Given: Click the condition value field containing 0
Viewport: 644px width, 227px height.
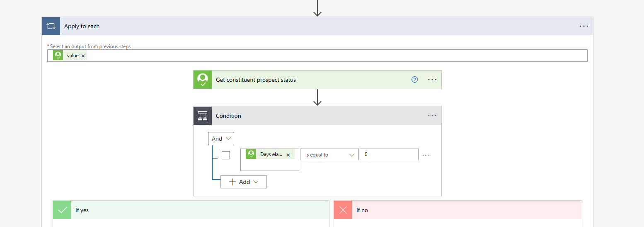Looking at the screenshot, I should pos(389,154).
